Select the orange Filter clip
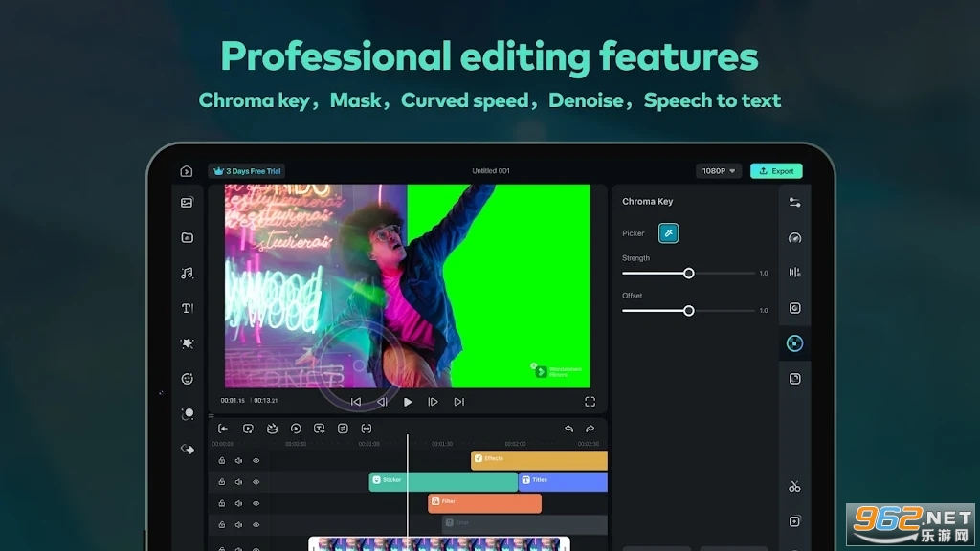 [x=484, y=503]
